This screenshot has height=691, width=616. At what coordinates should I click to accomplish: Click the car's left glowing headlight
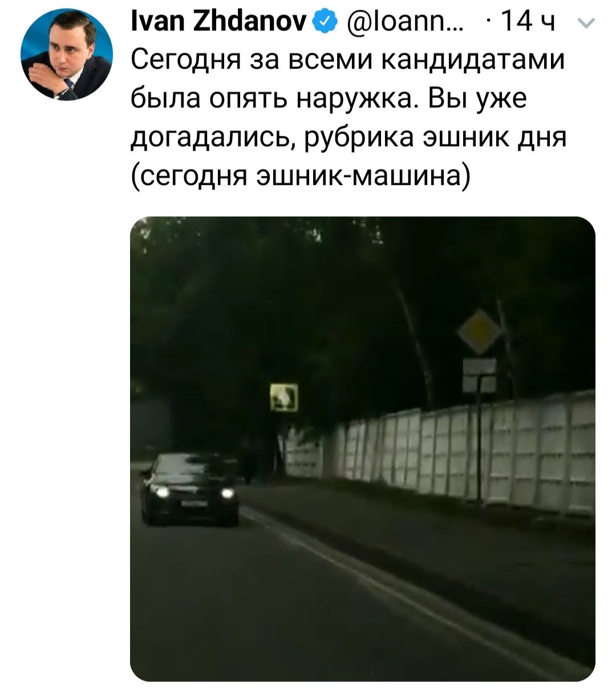pos(159,493)
